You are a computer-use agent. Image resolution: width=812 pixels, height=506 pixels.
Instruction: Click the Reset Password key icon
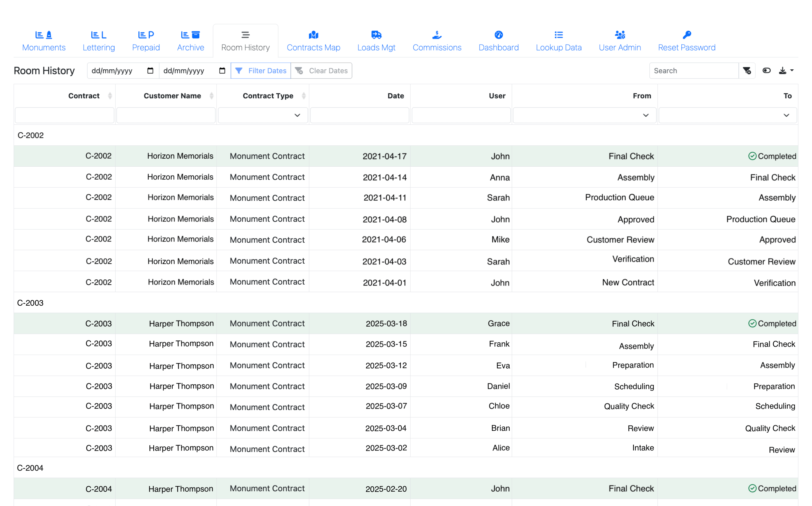(x=687, y=35)
